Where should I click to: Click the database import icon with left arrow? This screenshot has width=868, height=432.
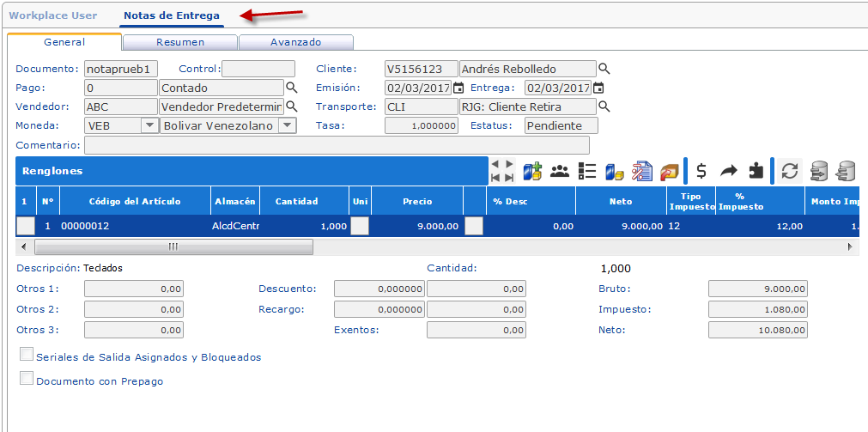846,171
